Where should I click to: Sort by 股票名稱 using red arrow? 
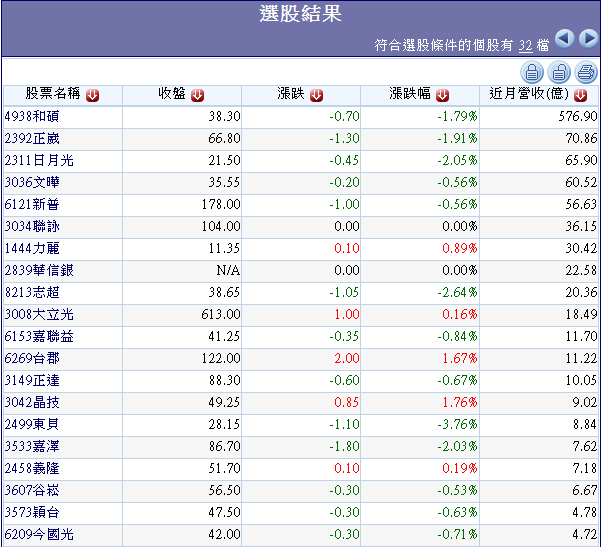tap(93, 95)
